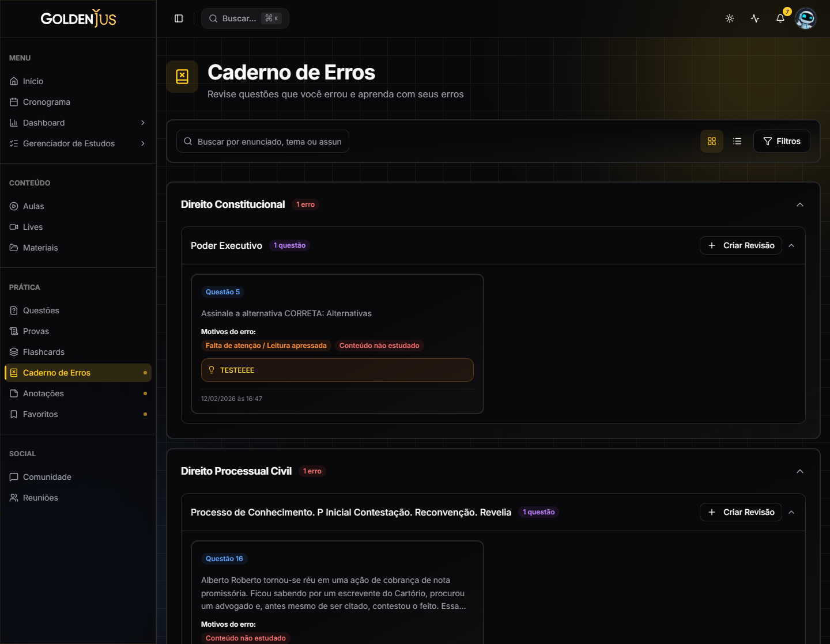The height and width of the screenshot is (644, 830).
Task: Expand the Dashboard submenu chevron
Action: pyautogui.click(x=143, y=123)
